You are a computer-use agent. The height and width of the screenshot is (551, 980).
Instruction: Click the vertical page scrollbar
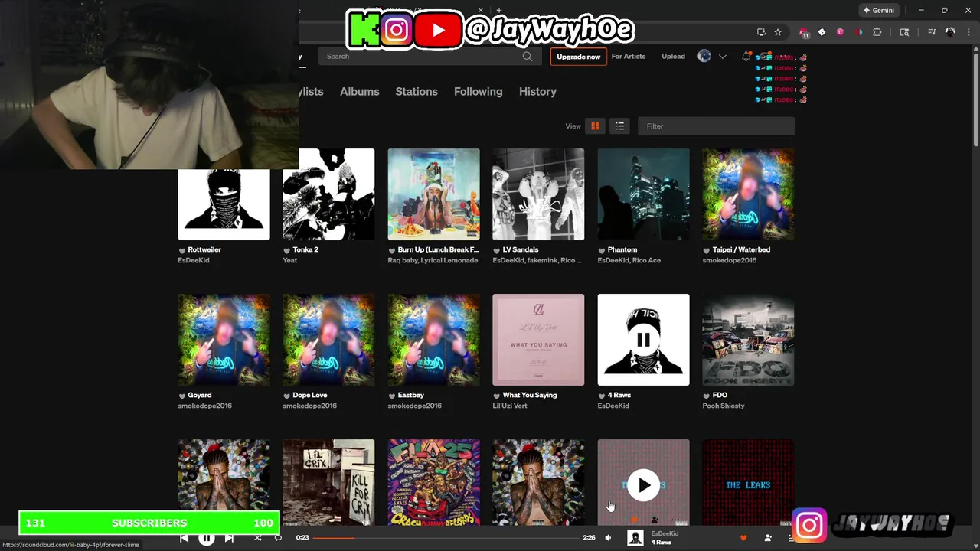click(x=975, y=99)
